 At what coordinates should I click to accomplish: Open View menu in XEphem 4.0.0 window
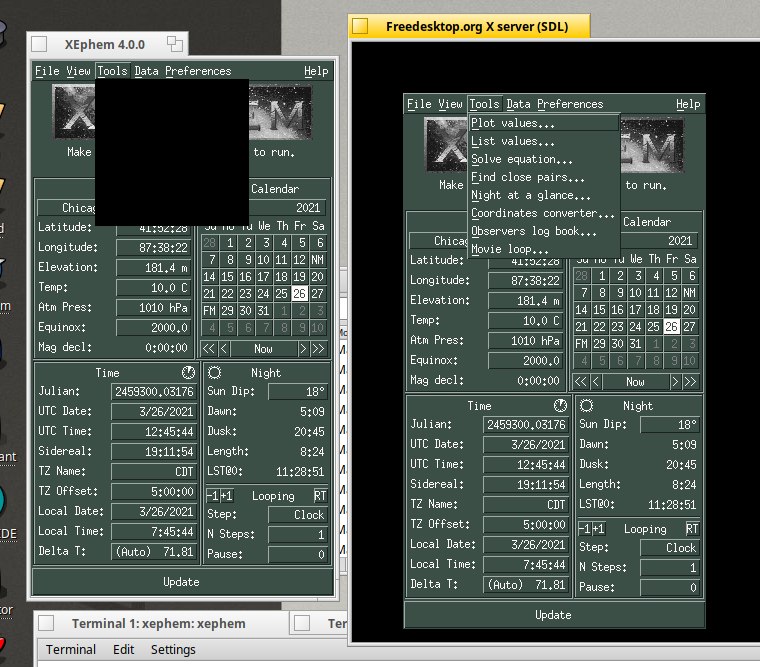(78, 71)
